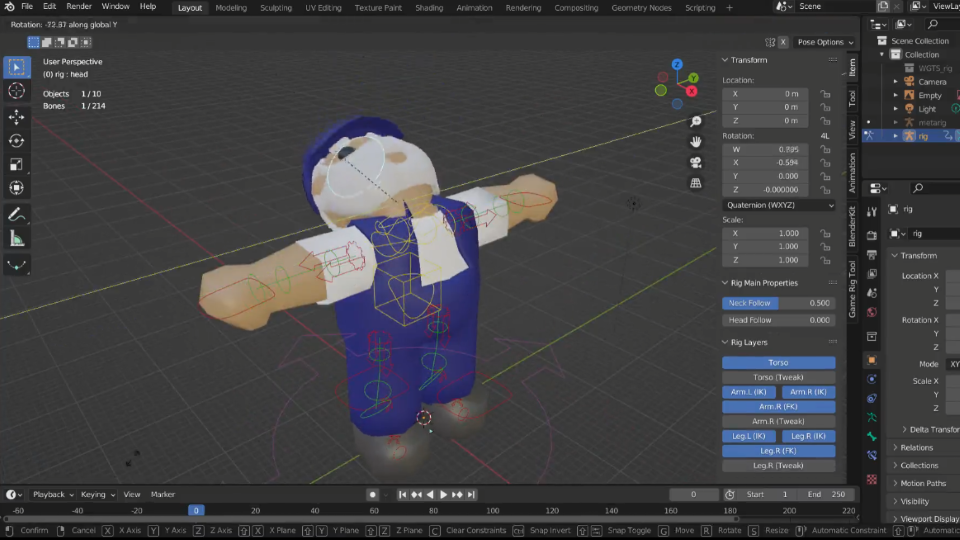Click the red X axis gizmo ball
This screenshot has width=960, height=540.
pos(692,91)
